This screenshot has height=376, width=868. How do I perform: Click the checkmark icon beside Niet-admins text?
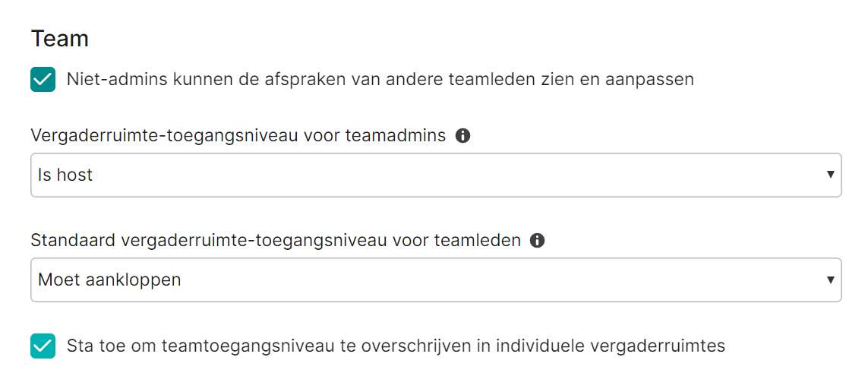tap(43, 80)
